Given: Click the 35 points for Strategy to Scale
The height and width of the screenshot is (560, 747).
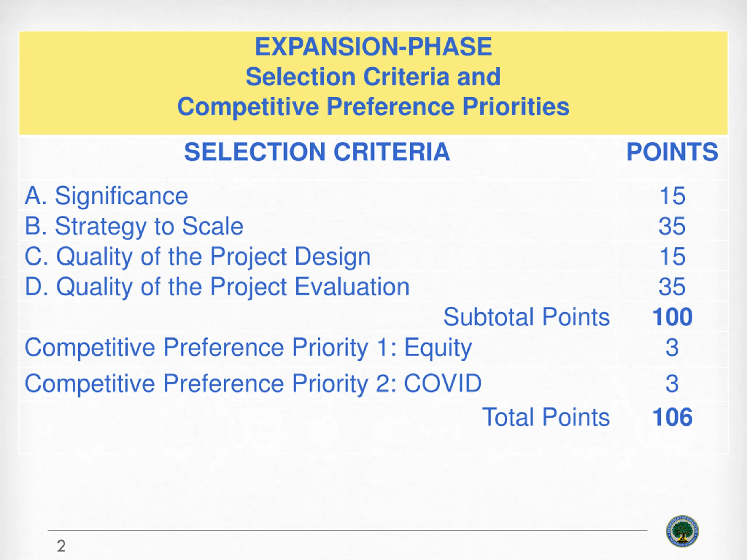Looking at the screenshot, I should pyautogui.click(x=672, y=226).
